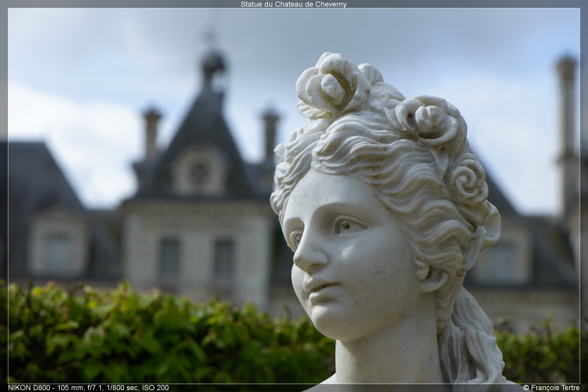Click the title 'Statue du Chateau de Cheverny'
The height and width of the screenshot is (392, 588).
coord(293,4)
